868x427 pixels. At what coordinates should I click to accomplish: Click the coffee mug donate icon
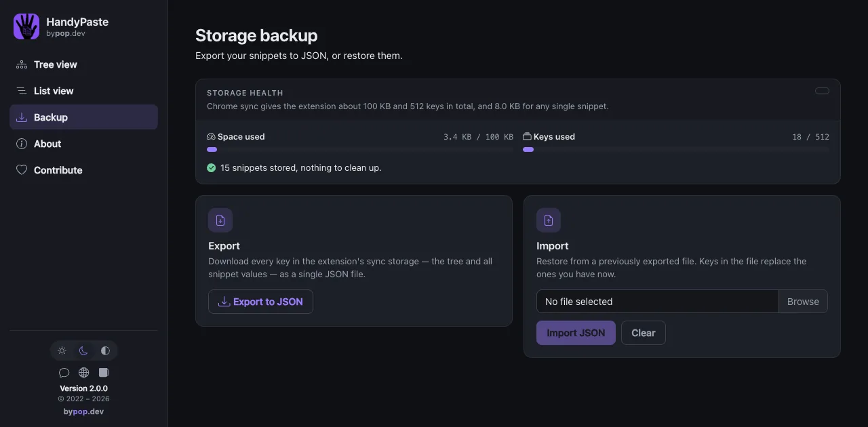tap(104, 372)
